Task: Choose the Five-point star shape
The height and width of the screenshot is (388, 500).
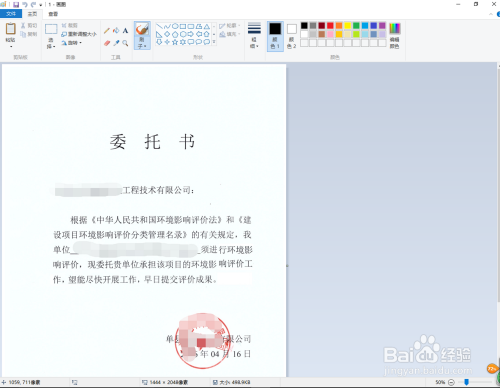Action: click(x=175, y=42)
